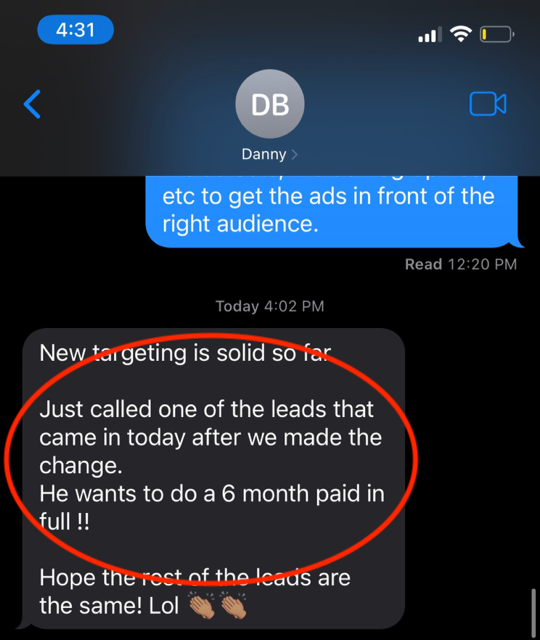Tap the blue back arrow icon
Image resolution: width=540 pixels, height=640 pixels.
point(32,104)
